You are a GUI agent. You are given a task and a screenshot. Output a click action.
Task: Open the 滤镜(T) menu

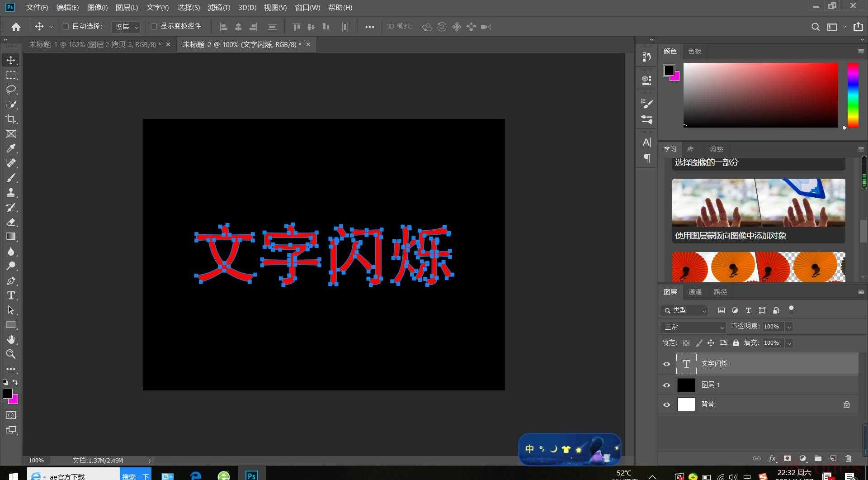[x=219, y=7]
